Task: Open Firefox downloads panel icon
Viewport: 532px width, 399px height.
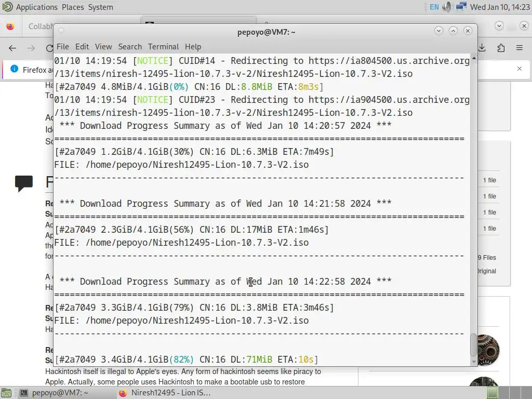Action: click(482, 48)
